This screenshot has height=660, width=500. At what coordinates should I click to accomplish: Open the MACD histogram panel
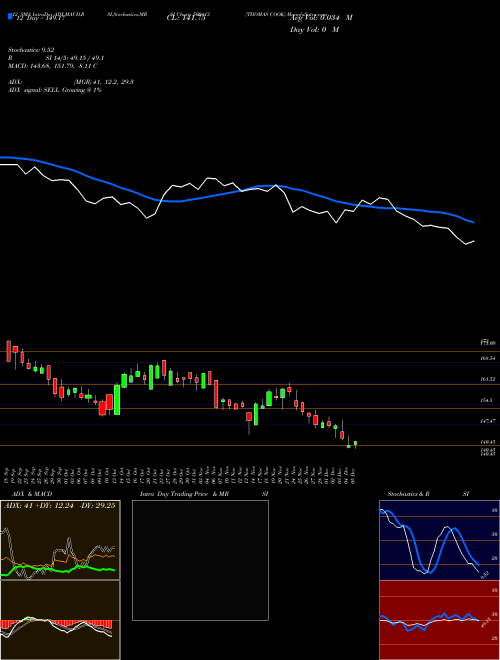click(x=60, y=620)
